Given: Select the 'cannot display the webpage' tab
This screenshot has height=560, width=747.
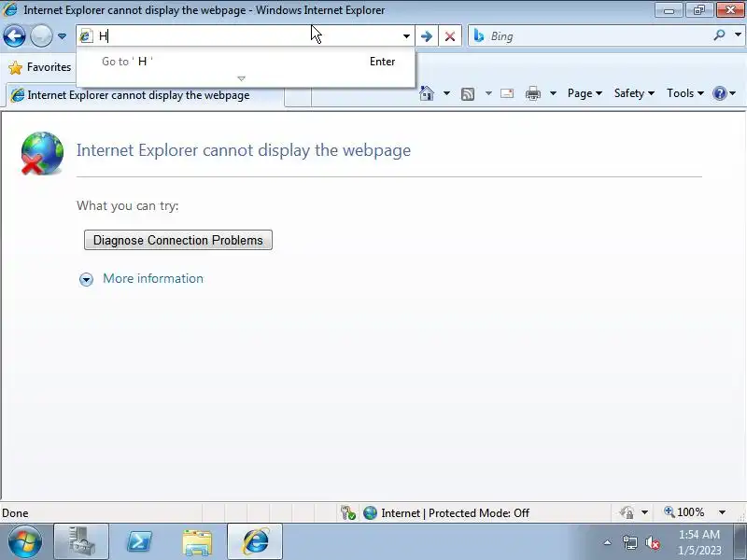Looking at the screenshot, I should 145,95.
